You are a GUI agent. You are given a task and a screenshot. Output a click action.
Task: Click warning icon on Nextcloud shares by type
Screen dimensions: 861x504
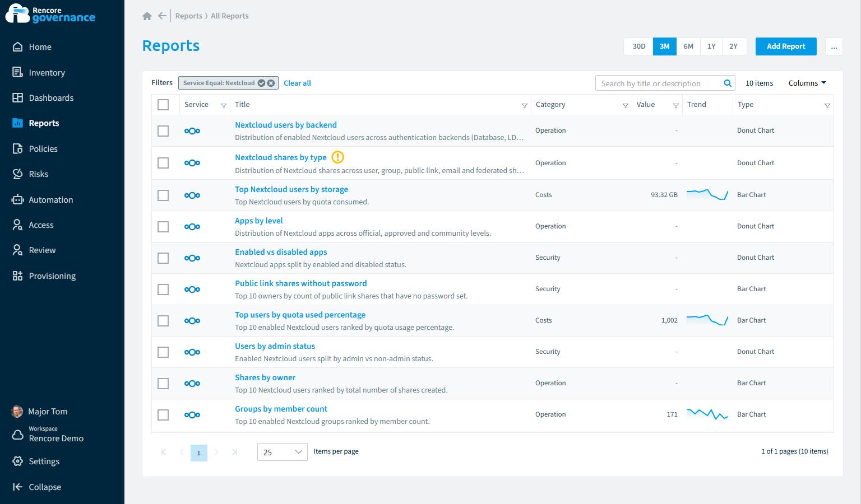click(x=338, y=157)
